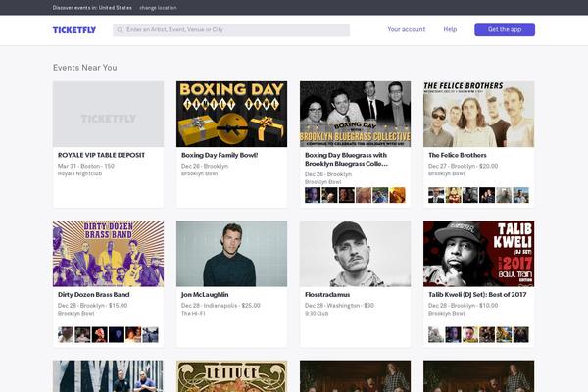Screen dimensions: 588x392
Task: Open the Jon McLaughlin photo
Action: click(231, 254)
